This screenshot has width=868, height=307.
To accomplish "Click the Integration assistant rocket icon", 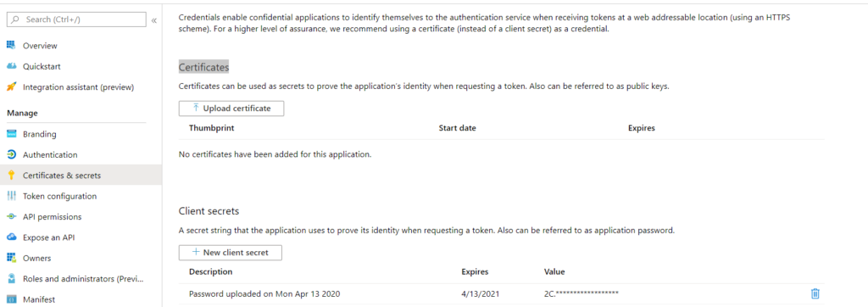I will pos(11,87).
